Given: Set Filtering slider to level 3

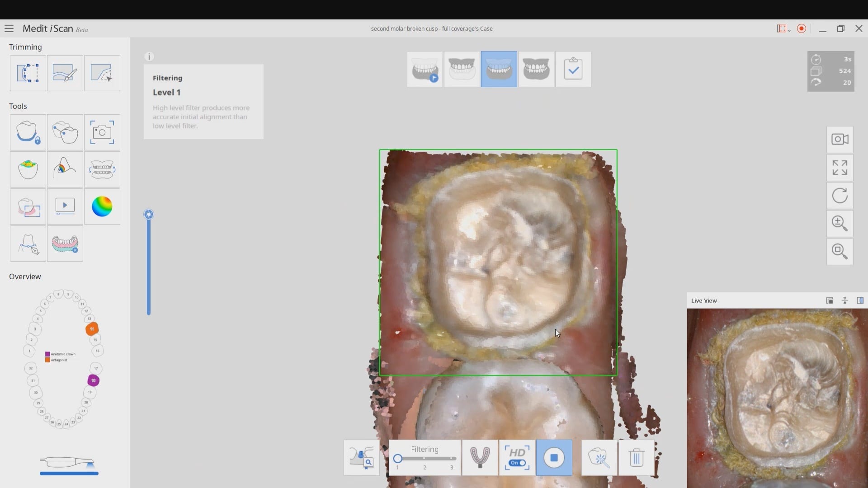Looking at the screenshot, I should point(452,459).
